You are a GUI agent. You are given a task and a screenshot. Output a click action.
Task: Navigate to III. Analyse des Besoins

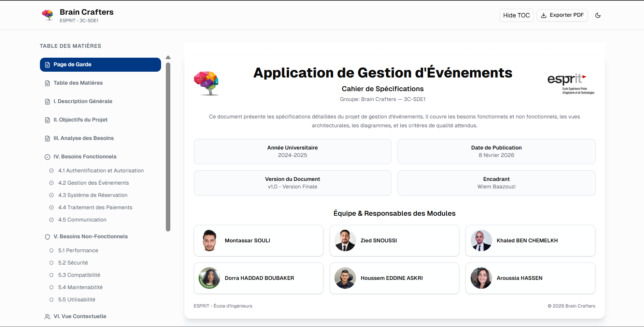pyautogui.click(x=84, y=138)
